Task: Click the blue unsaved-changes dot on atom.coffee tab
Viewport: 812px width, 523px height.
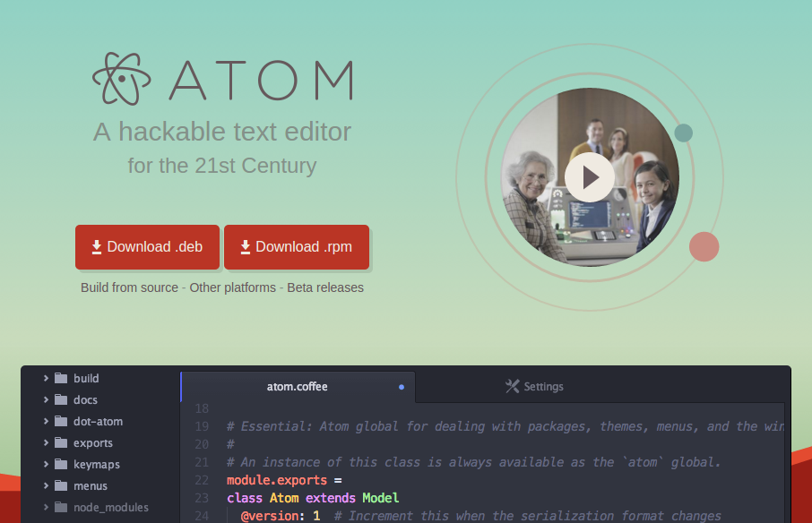Action: (x=401, y=387)
